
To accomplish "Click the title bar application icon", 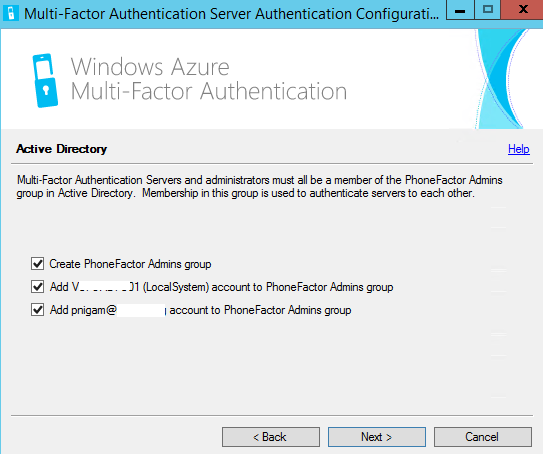I will [11, 14].
